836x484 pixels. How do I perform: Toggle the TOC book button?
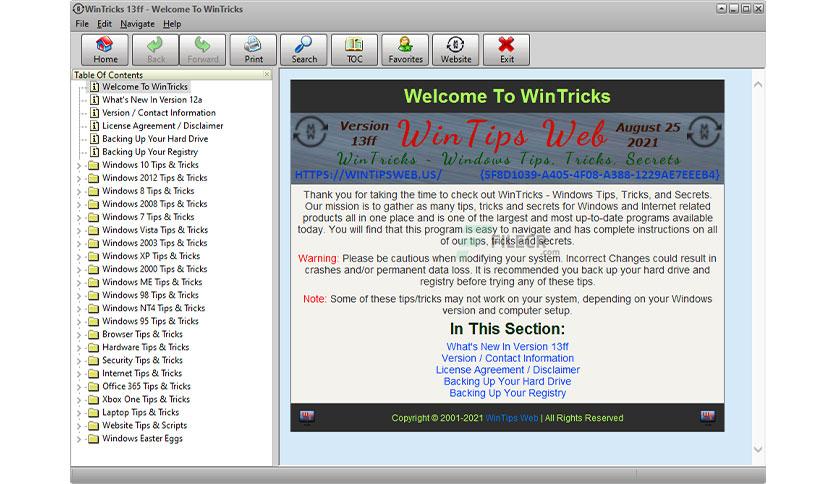355,50
